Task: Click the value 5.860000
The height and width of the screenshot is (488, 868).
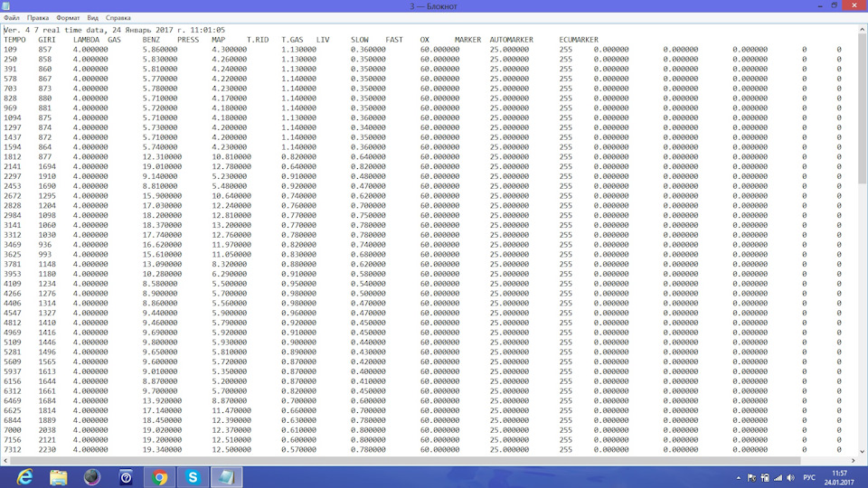Action: coord(160,49)
